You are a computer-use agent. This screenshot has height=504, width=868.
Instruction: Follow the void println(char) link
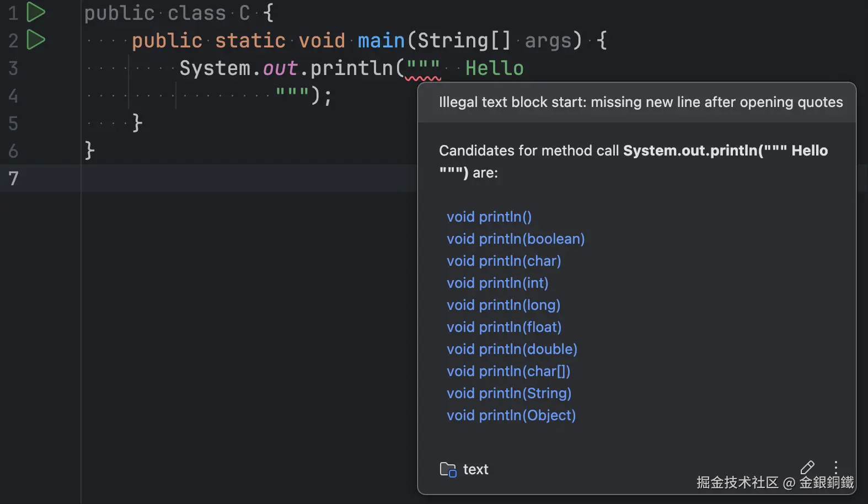(503, 261)
